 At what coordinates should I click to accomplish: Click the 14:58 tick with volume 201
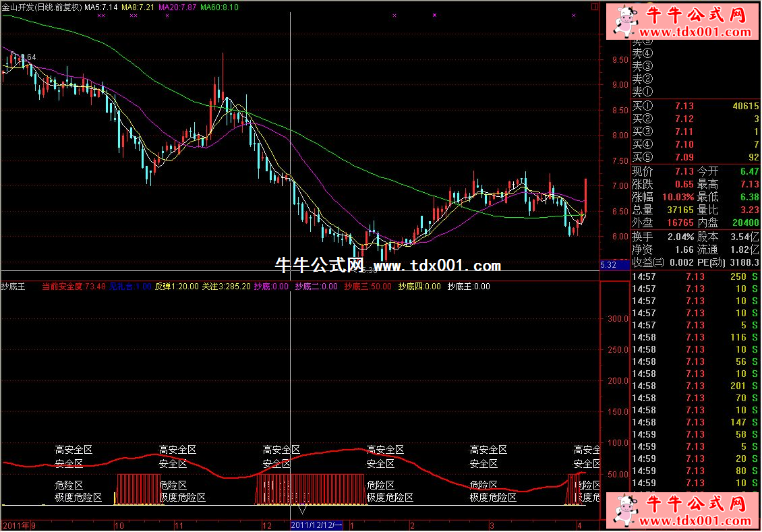click(695, 386)
